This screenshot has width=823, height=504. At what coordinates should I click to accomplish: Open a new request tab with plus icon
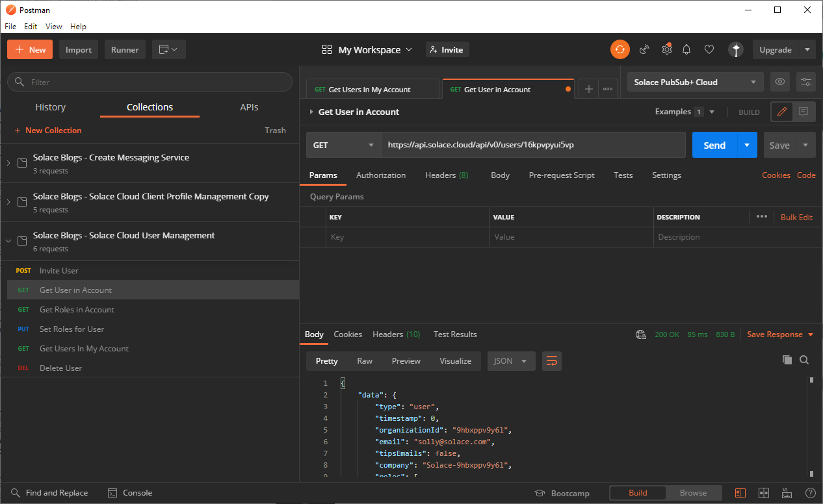[588, 89]
